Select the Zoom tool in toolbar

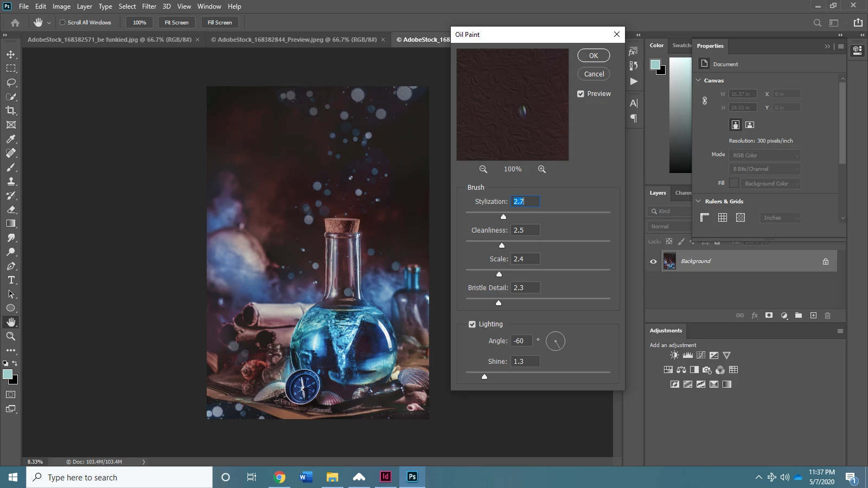click(11, 336)
